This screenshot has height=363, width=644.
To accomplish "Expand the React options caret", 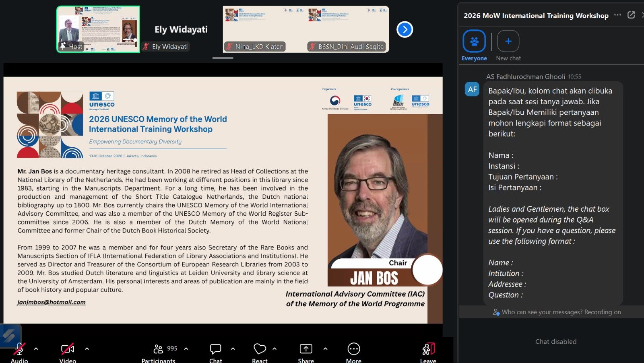I will [275, 349].
